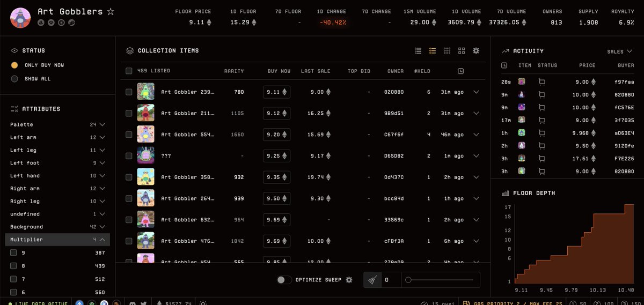Click the Collection Items stack icon
Image resolution: width=644 pixels, height=305 pixels.
click(130, 50)
